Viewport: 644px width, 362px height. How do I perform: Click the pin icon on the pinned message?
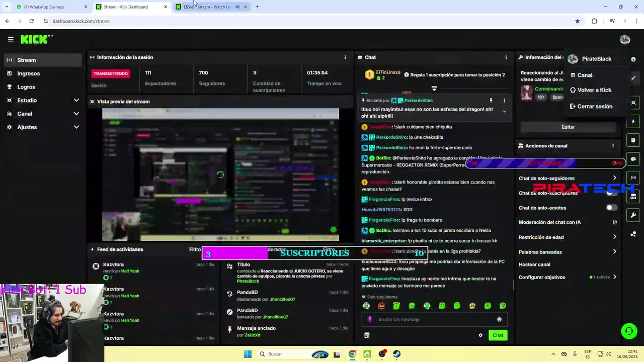pyautogui.click(x=491, y=101)
